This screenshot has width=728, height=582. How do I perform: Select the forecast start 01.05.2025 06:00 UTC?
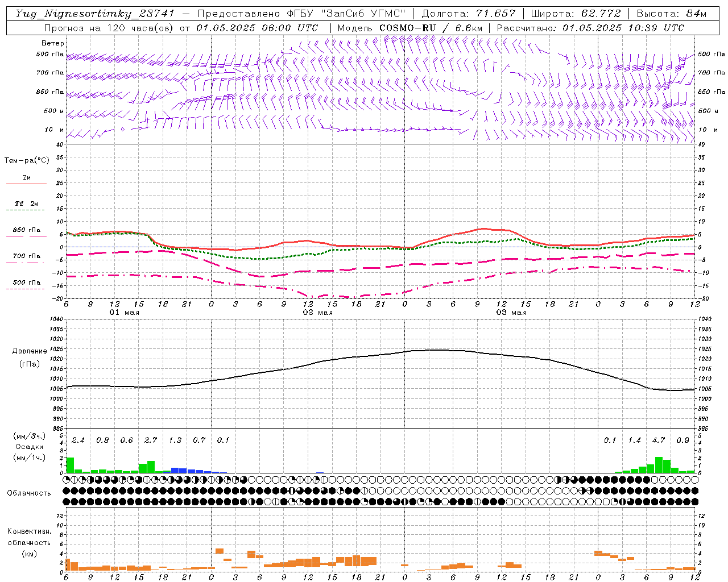click(257, 28)
